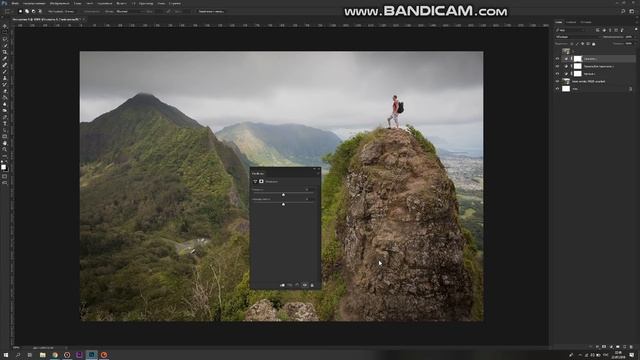640x360 pixels.
Task: Open File Explorer from the taskbar
Action: point(42,355)
